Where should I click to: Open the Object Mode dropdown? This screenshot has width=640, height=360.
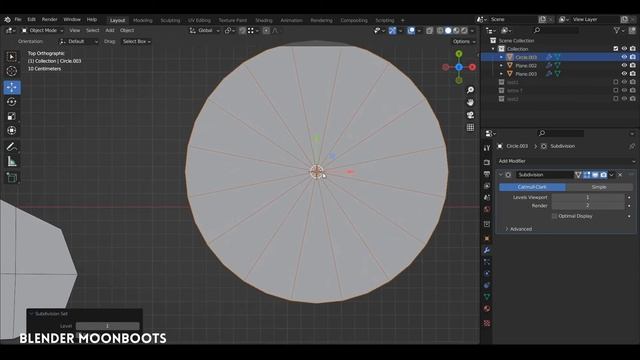tap(42, 30)
